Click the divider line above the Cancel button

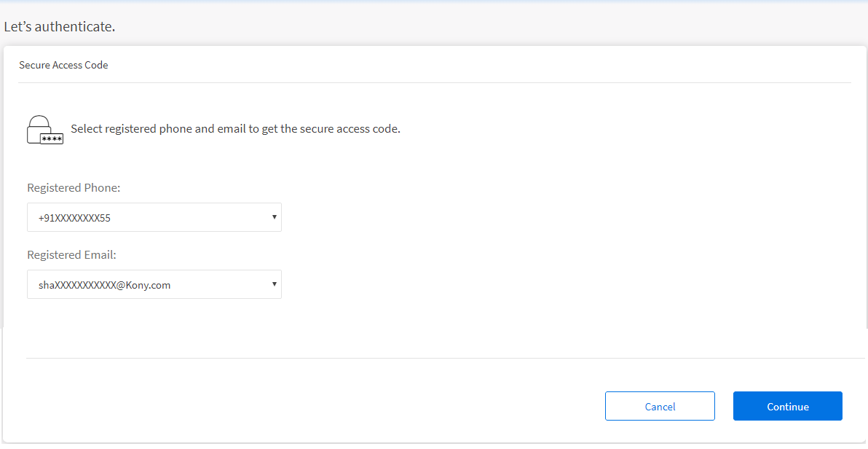click(437, 358)
